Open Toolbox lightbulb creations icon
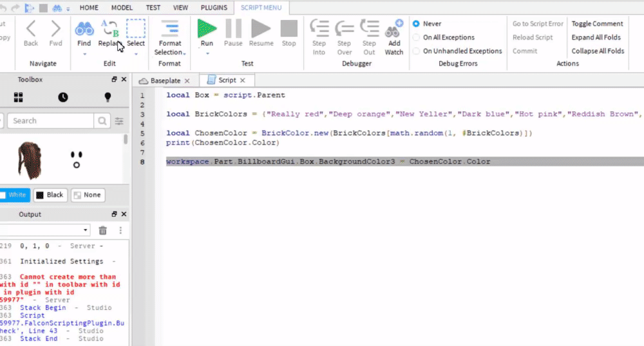 click(108, 97)
